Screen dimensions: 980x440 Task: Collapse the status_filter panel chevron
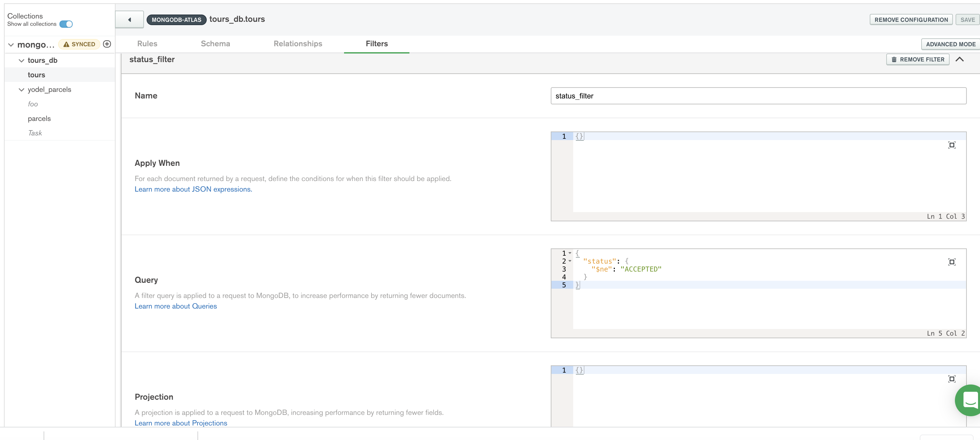[960, 59]
